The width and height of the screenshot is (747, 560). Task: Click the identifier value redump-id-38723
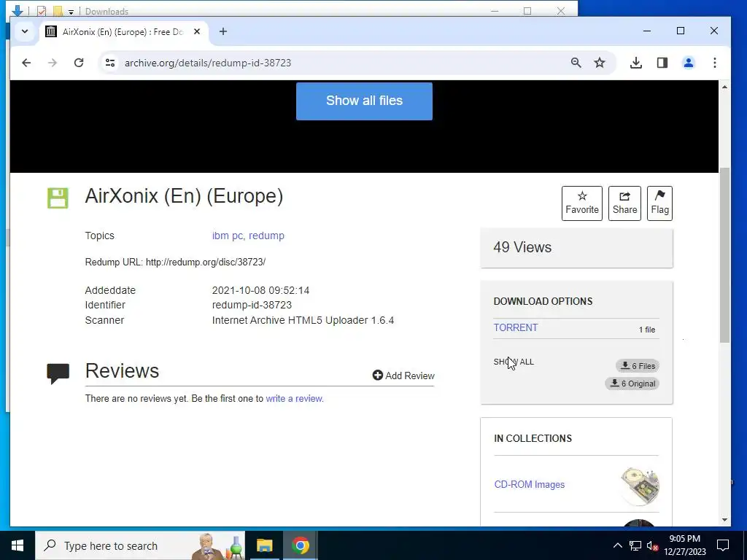point(252,306)
